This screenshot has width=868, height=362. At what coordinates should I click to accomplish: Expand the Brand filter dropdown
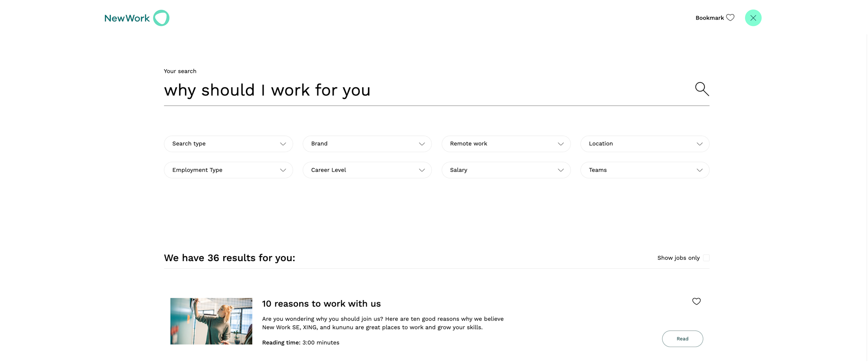[367, 144]
